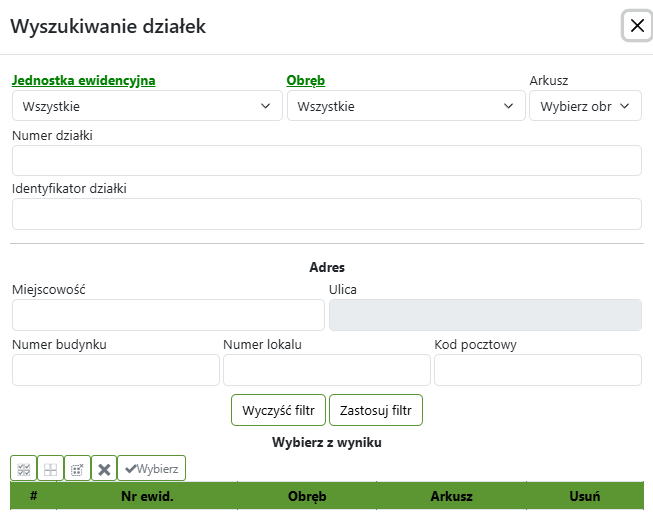Viewport: 653px width, 531px height.
Task: Focus the Numer działki input field
Action: [326, 160]
